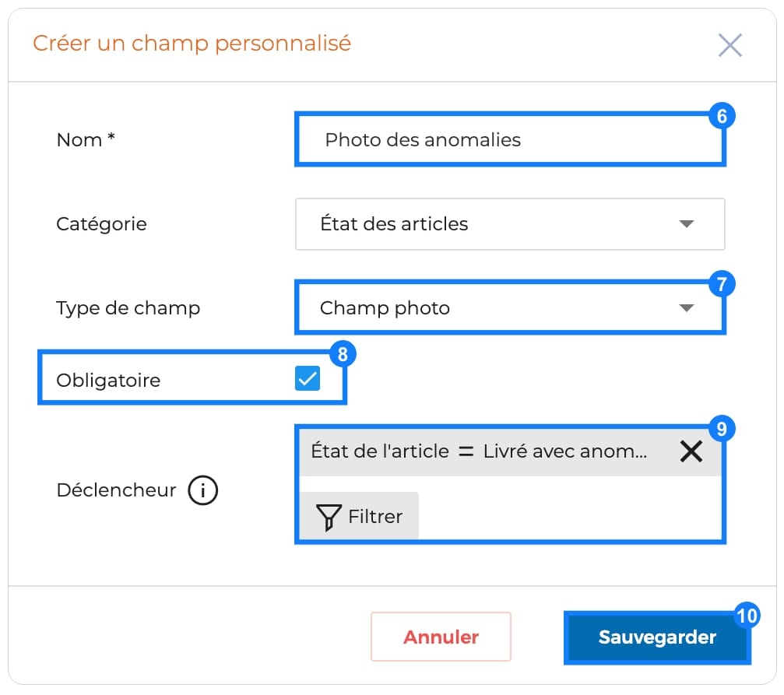Remove the État de l'article trigger filter
This screenshot has width=784, height=695.
click(691, 451)
